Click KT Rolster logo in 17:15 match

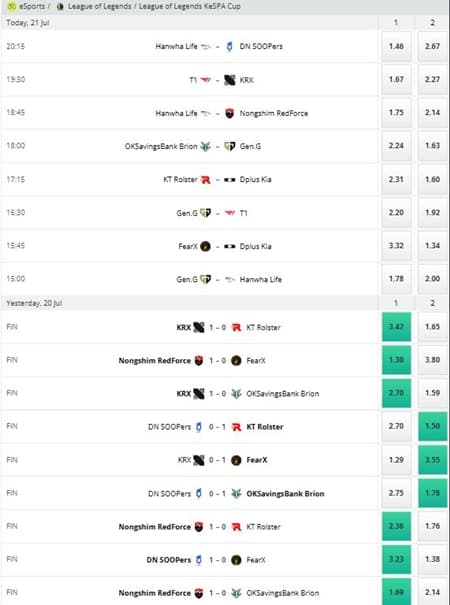point(206,179)
